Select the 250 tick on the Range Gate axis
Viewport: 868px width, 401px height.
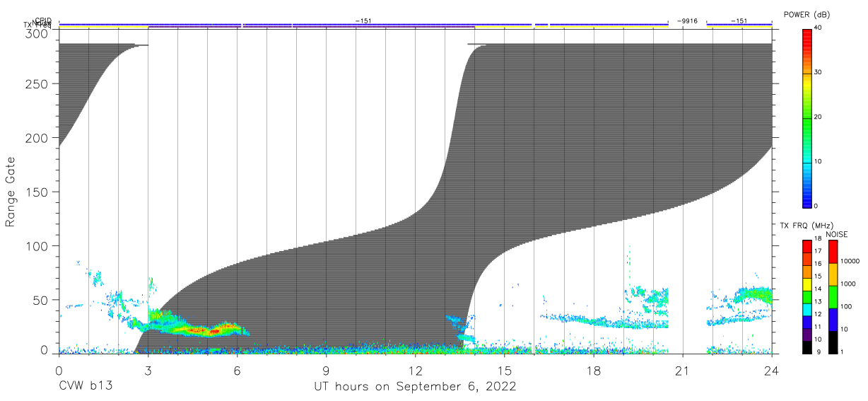pos(38,84)
